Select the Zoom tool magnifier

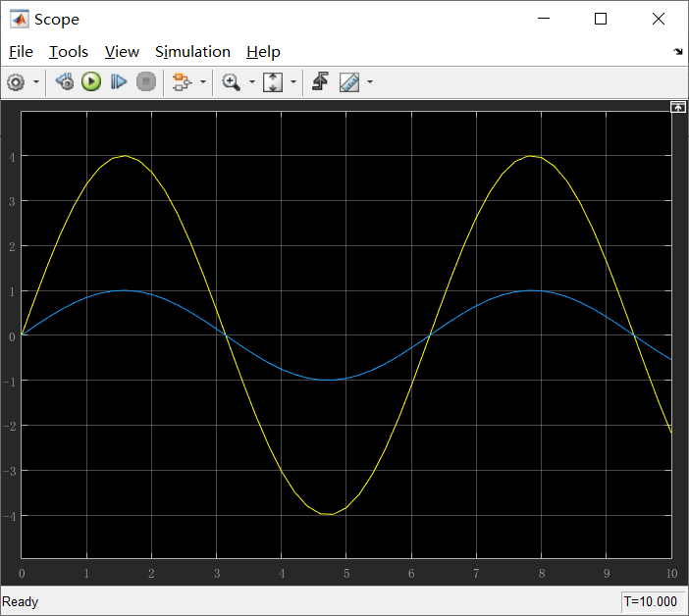coord(231,82)
